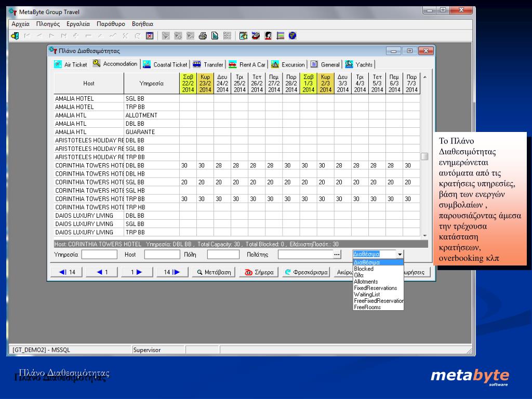532x399 pixels.
Task: Click the grid's vertical scrollbar down arrow
Action: (x=424, y=235)
